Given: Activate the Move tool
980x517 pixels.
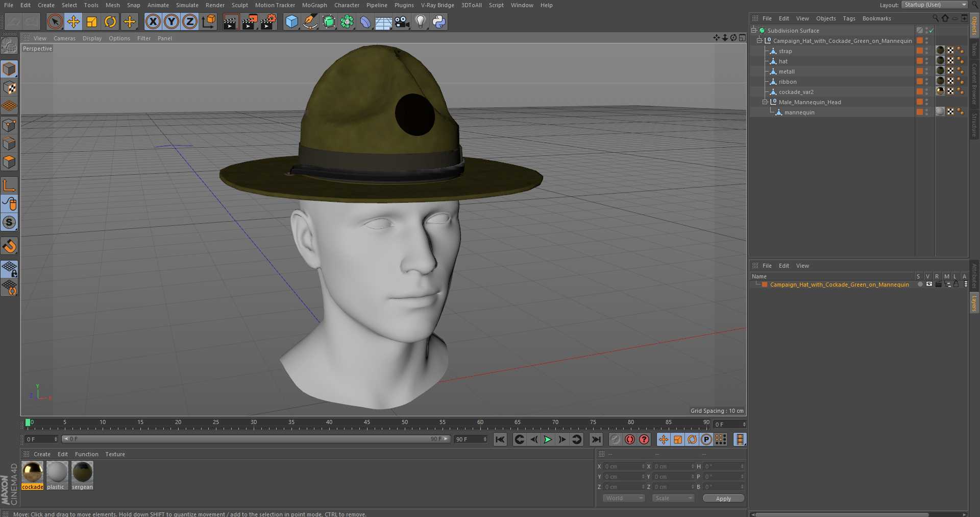Looking at the screenshot, I should 73,21.
